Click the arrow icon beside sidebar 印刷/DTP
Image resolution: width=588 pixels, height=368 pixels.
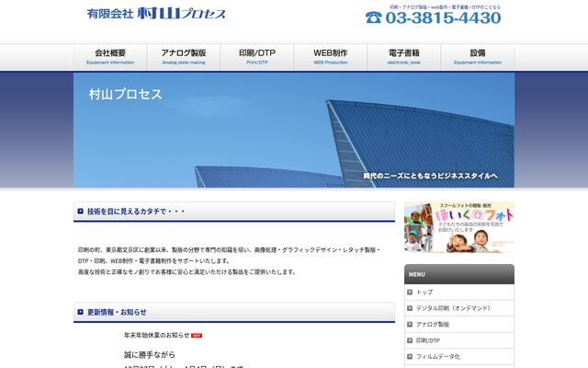pos(410,340)
